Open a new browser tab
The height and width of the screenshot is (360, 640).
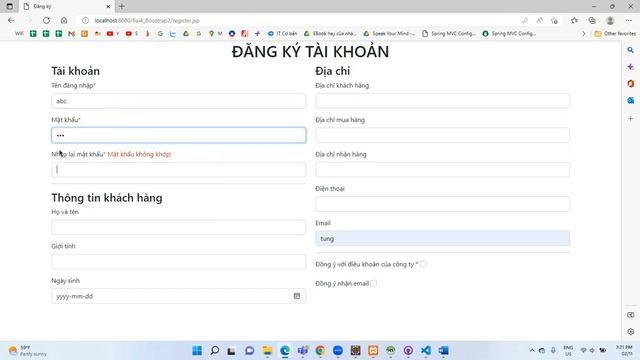pos(122,7)
